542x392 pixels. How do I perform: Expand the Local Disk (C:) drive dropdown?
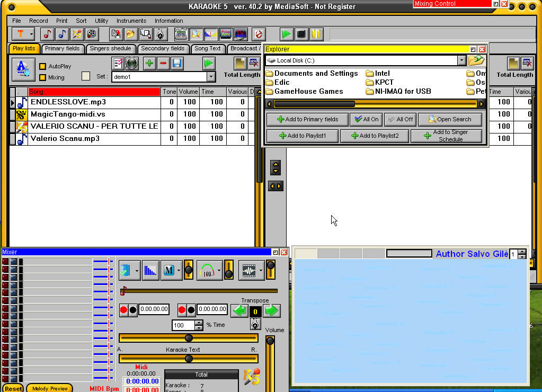click(461, 60)
